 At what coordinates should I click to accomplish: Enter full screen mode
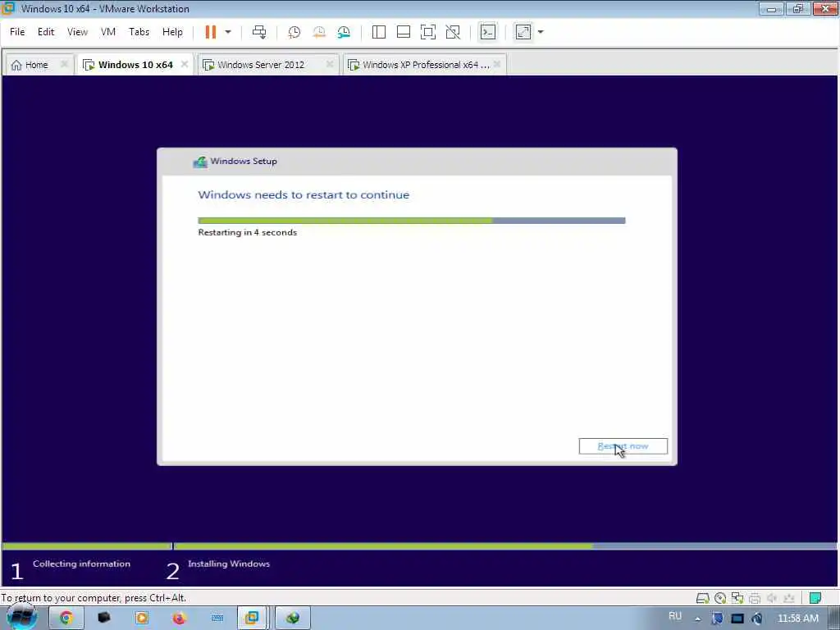click(x=428, y=32)
